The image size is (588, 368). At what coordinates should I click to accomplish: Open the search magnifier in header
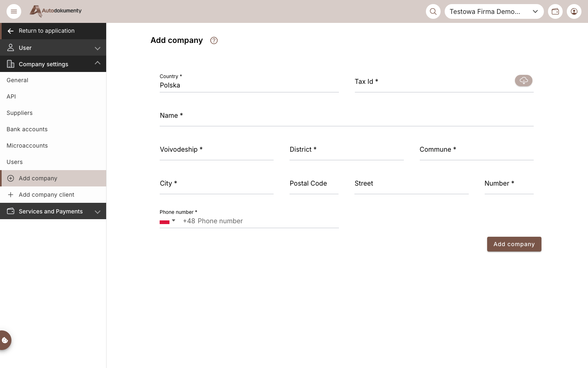tap(433, 11)
